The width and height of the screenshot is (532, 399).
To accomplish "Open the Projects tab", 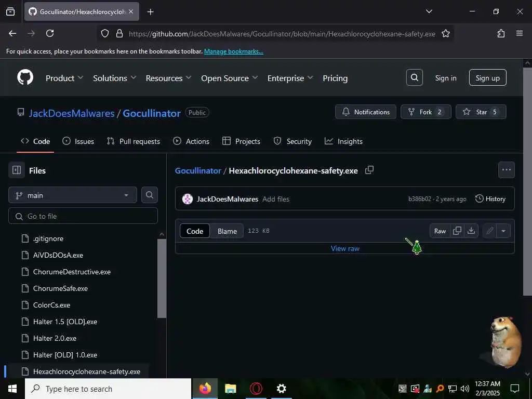I will pyautogui.click(x=241, y=141).
